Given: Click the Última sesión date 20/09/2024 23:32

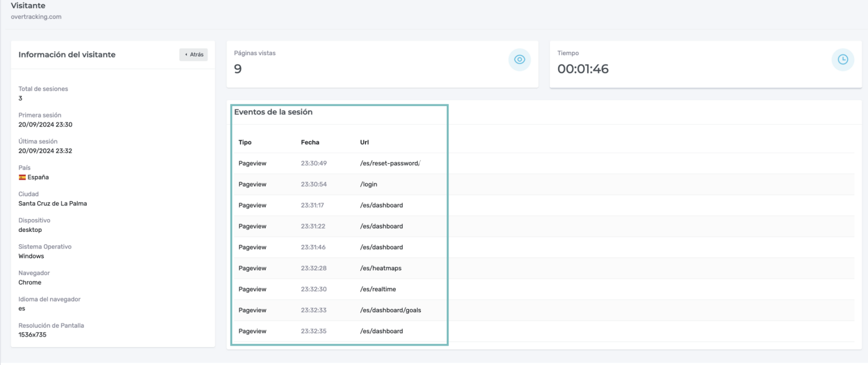Looking at the screenshot, I should 45,151.
